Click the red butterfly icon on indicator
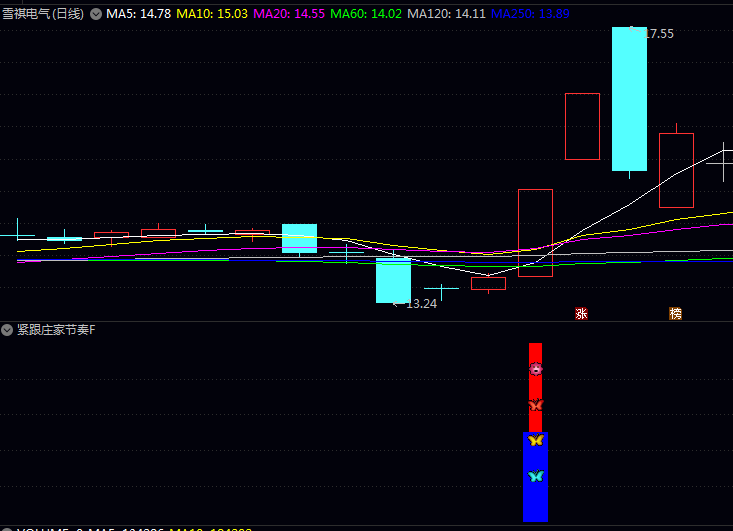 click(x=536, y=405)
